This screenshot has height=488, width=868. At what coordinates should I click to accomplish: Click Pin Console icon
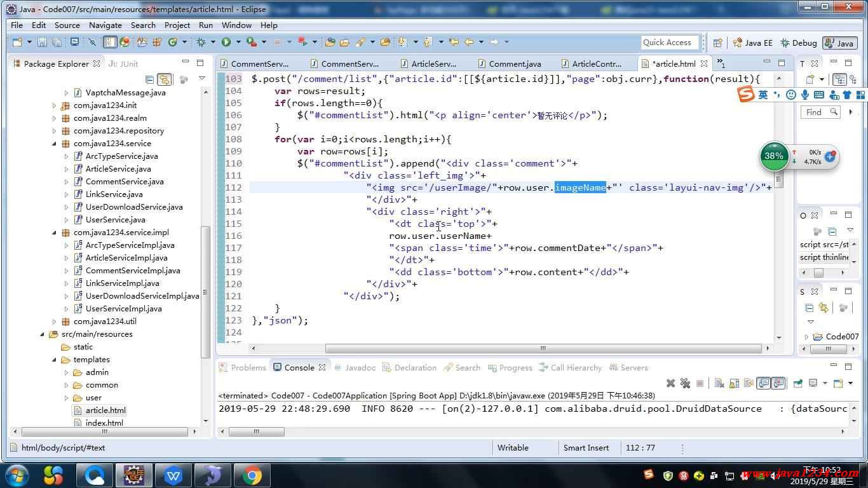pyautogui.click(x=797, y=383)
